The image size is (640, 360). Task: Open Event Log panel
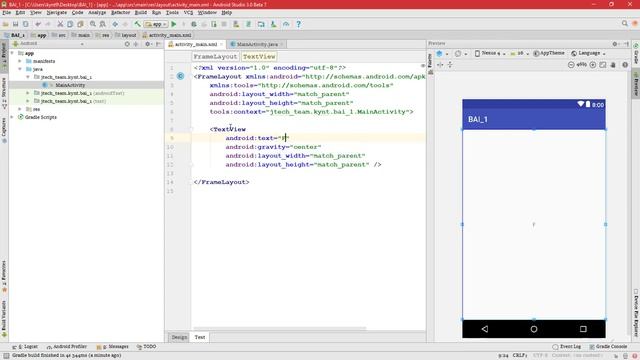567,347
